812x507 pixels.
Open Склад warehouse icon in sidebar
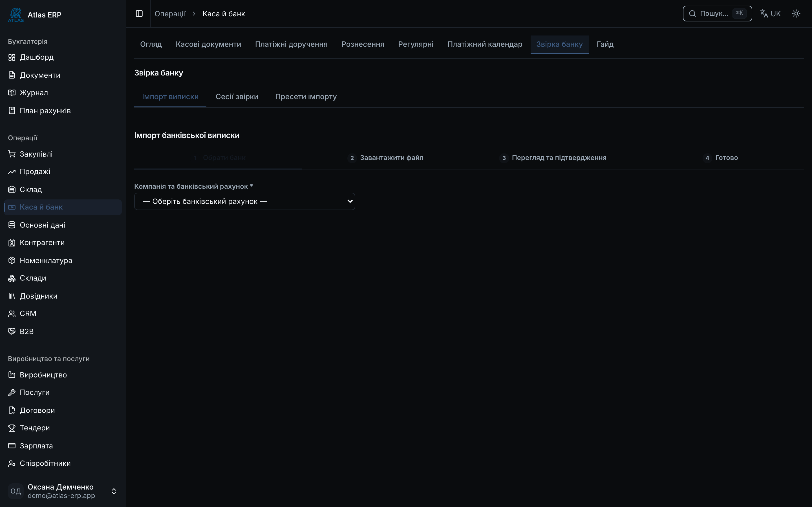coord(12,190)
